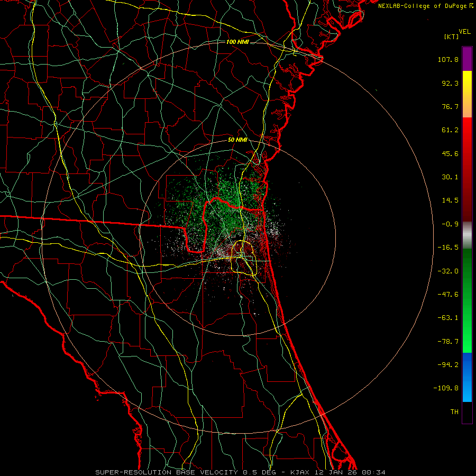
Task: Click the 100 NMI range ring label
Action: (237, 42)
